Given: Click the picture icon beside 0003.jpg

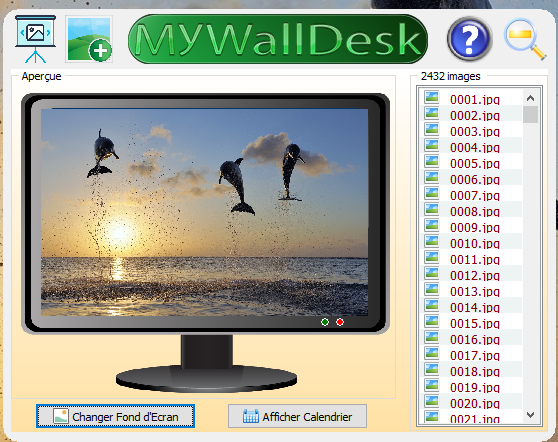Looking at the screenshot, I should 432,129.
